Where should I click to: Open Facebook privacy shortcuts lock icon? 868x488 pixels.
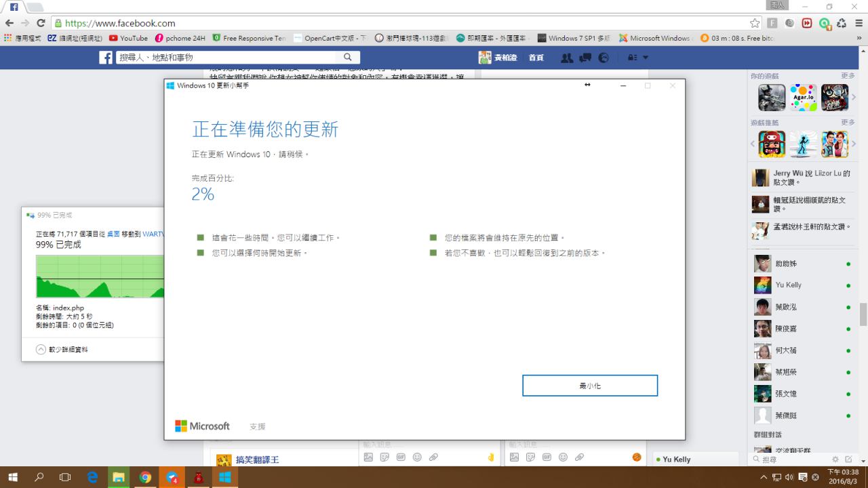(632, 58)
